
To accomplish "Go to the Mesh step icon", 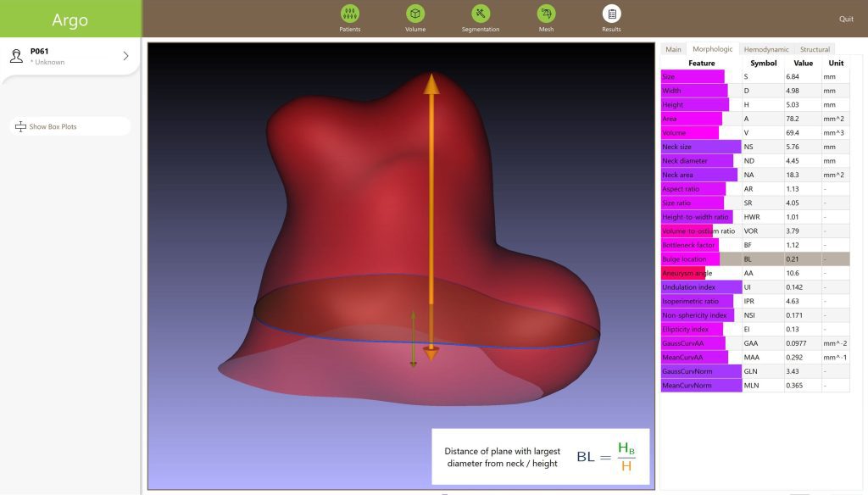I will tap(546, 14).
